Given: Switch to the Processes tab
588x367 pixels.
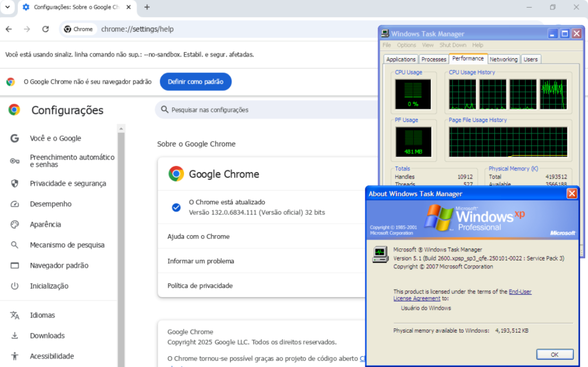Looking at the screenshot, I should [434, 59].
